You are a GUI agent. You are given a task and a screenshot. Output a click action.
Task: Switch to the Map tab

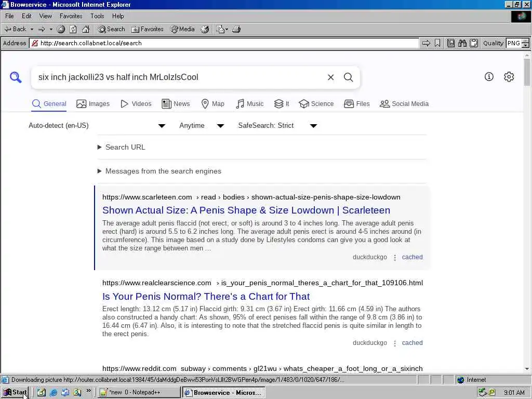212,104
